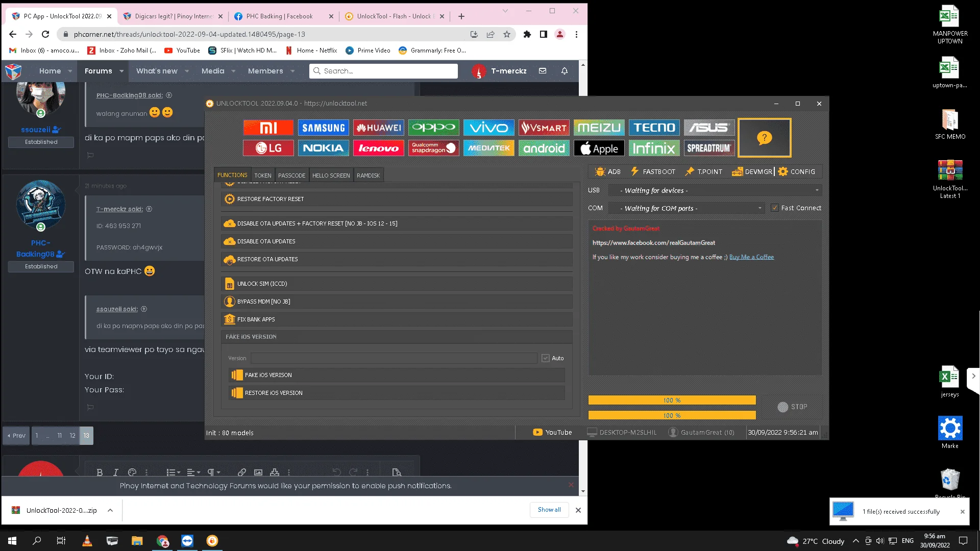This screenshot has width=980, height=551.
Task: Click the DISABLE OTA UPDATES button
Action: click(x=397, y=241)
